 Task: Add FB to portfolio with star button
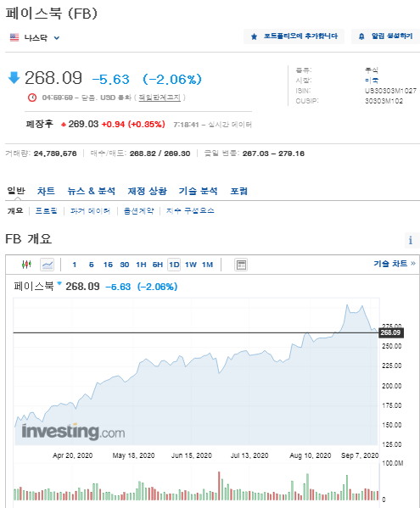[x=294, y=36]
